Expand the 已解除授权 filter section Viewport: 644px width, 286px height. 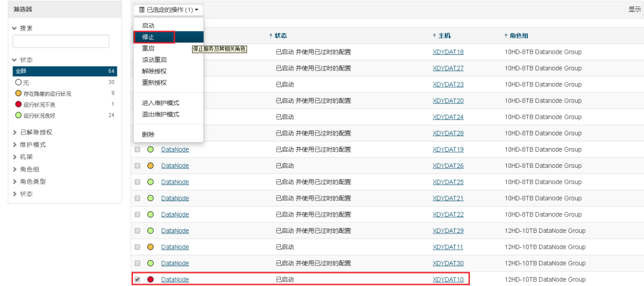coord(32,133)
